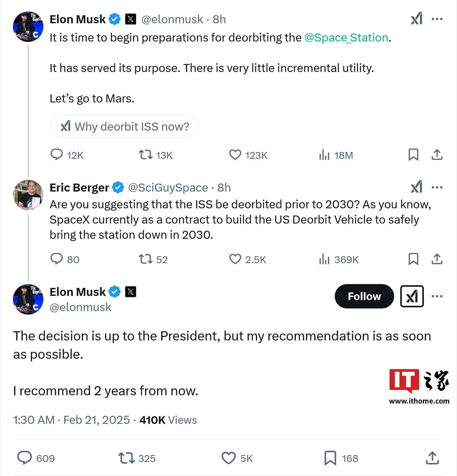457x476 pixels.
Task: Like the main post with 5K likes
Action: (228, 458)
